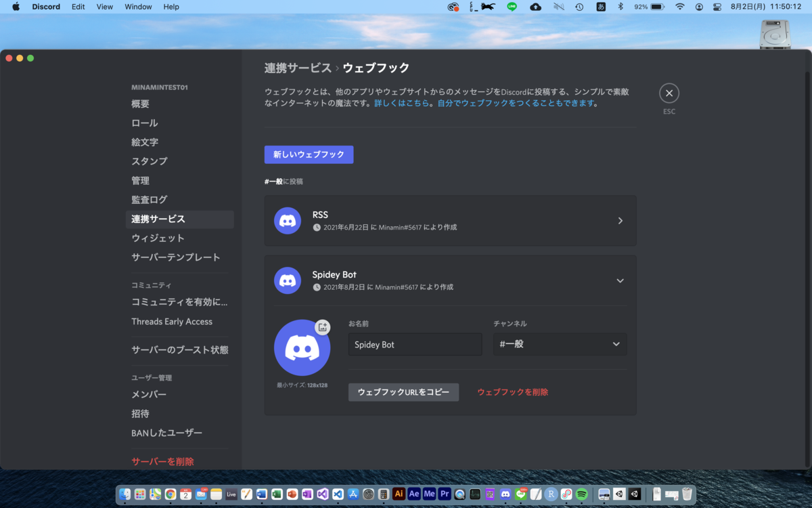Image resolution: width=812 pixels, height=508 pixels.
Task: Click サーバーを削除 in sidebar
Action: [180, 461]
